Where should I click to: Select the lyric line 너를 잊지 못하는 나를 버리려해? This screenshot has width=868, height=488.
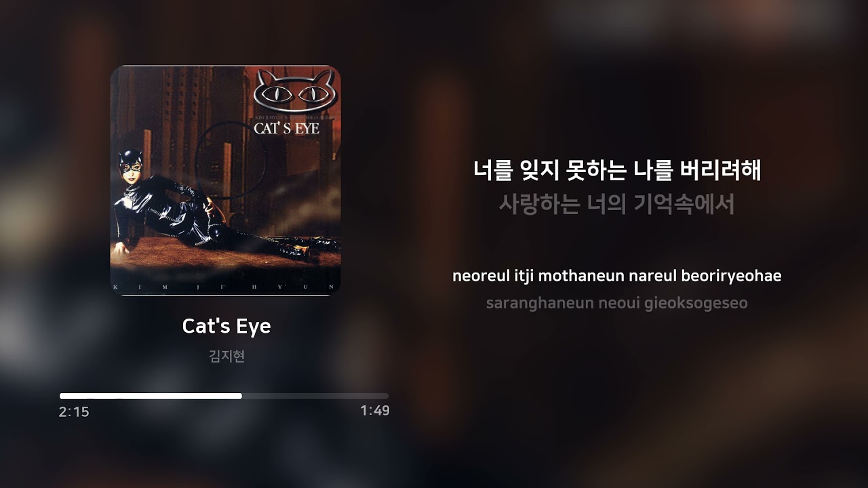click(x=617, y=170)
